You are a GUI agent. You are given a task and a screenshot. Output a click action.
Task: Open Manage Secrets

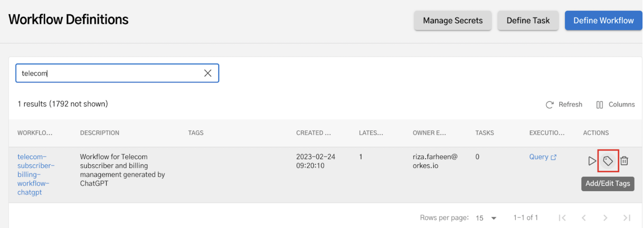coord(452,20)
